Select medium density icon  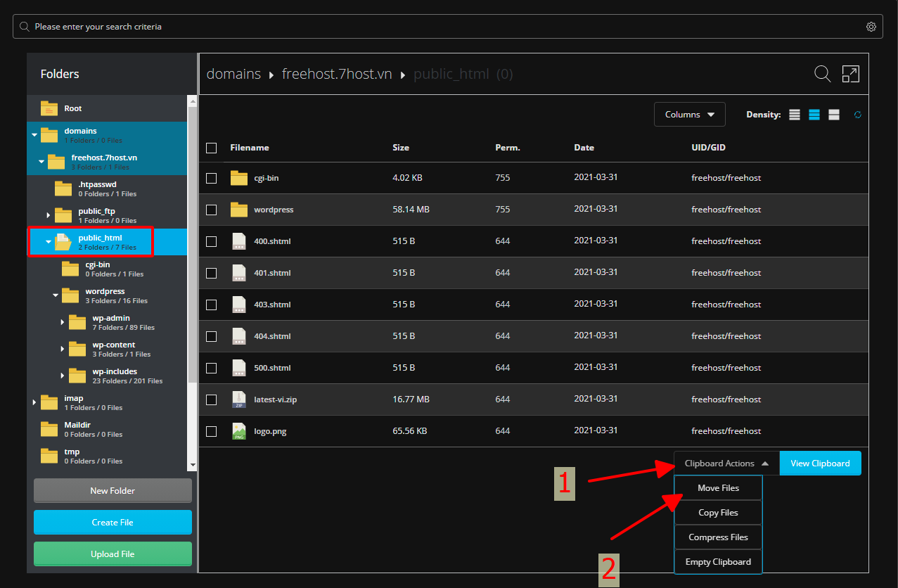(814, 115)
